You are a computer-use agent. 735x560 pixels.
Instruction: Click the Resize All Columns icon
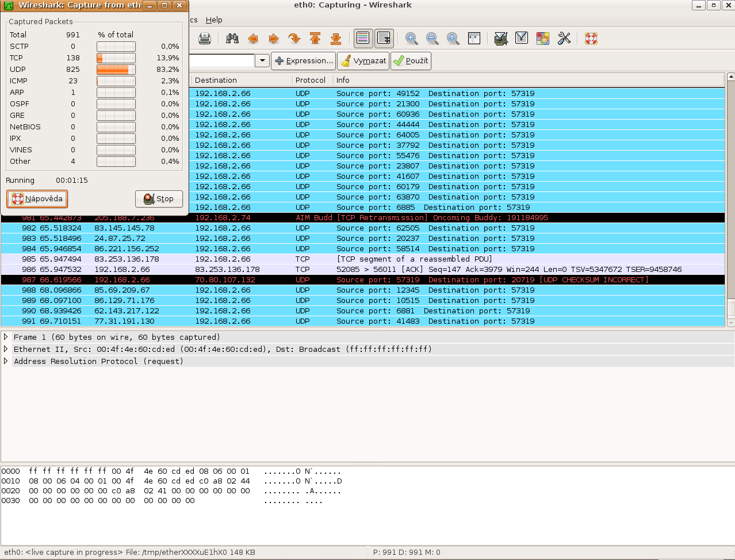pos(474,39)
